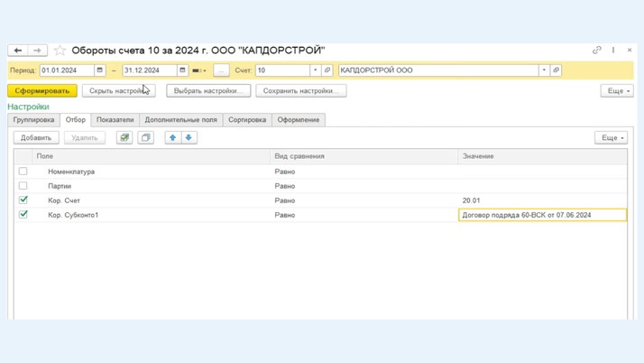Open the organization КАПДОРСТРОЙ ООО dropdown

[544, 70]
